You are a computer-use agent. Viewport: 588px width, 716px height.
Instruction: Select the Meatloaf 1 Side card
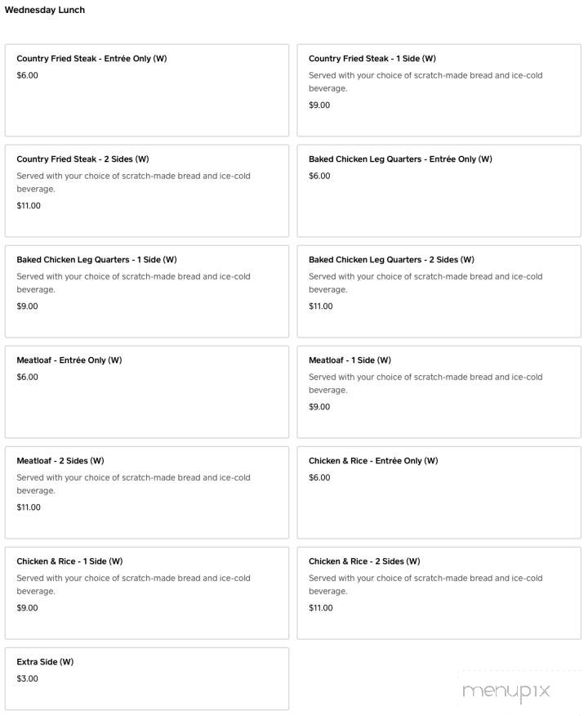(x=439, y=392)
